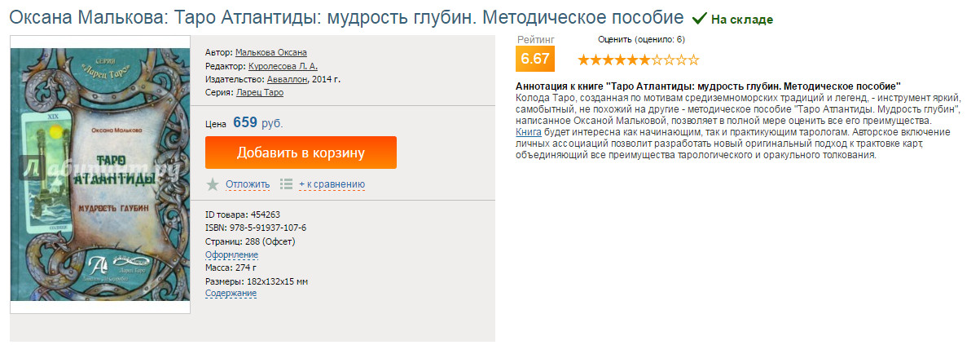980x345 pixels.
Task: Open author Малькова Оксана link
Action: pyautogui.click(x=271, y=53)
